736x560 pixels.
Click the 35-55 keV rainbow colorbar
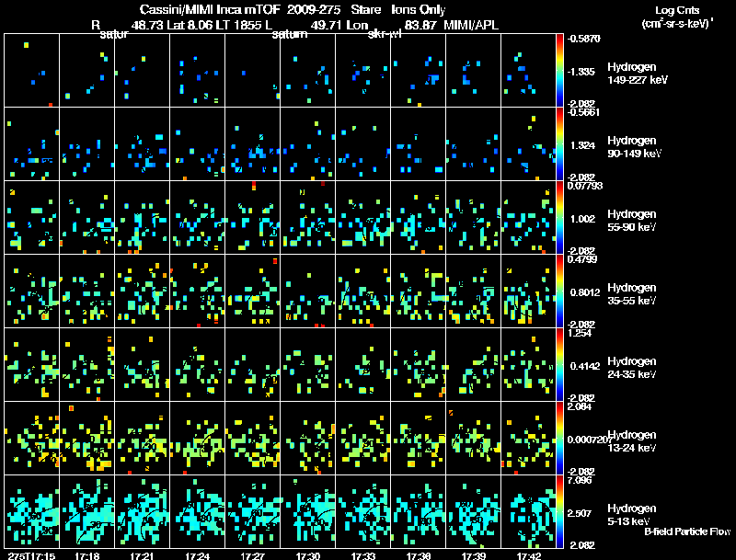(x=559, y=291)
